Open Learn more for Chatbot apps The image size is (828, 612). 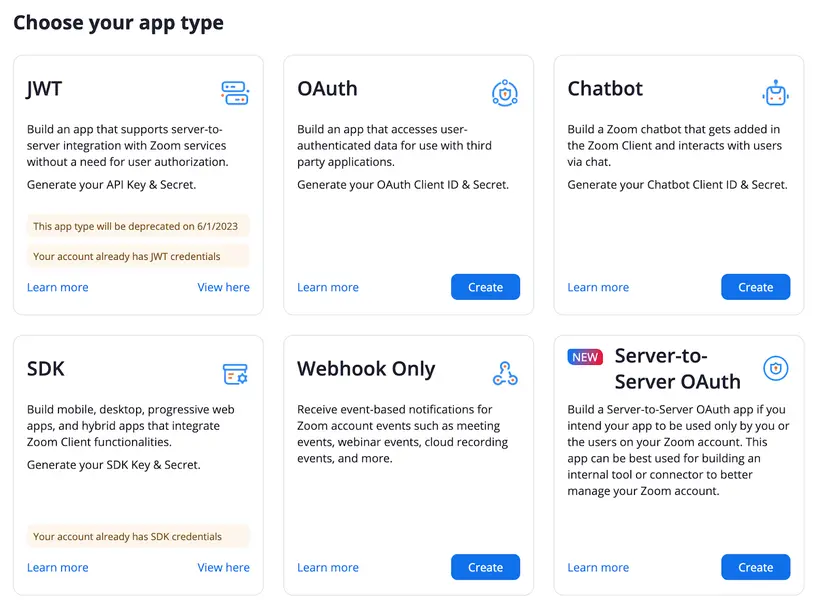pos(598,287)
